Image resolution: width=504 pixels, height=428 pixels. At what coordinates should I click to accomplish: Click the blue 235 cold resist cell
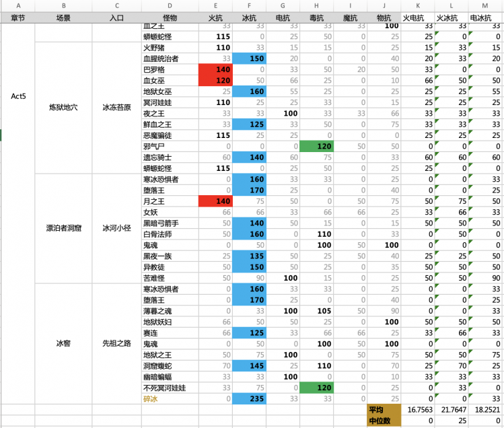(x=249, y=399)
